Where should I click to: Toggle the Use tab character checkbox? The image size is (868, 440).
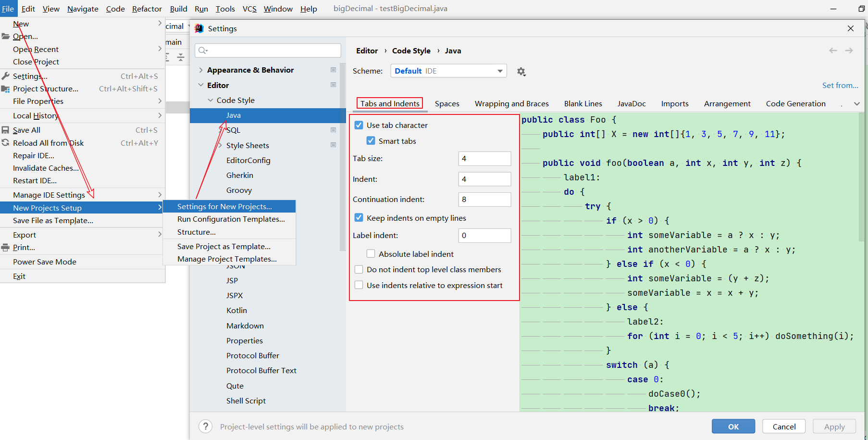(359, 125)
